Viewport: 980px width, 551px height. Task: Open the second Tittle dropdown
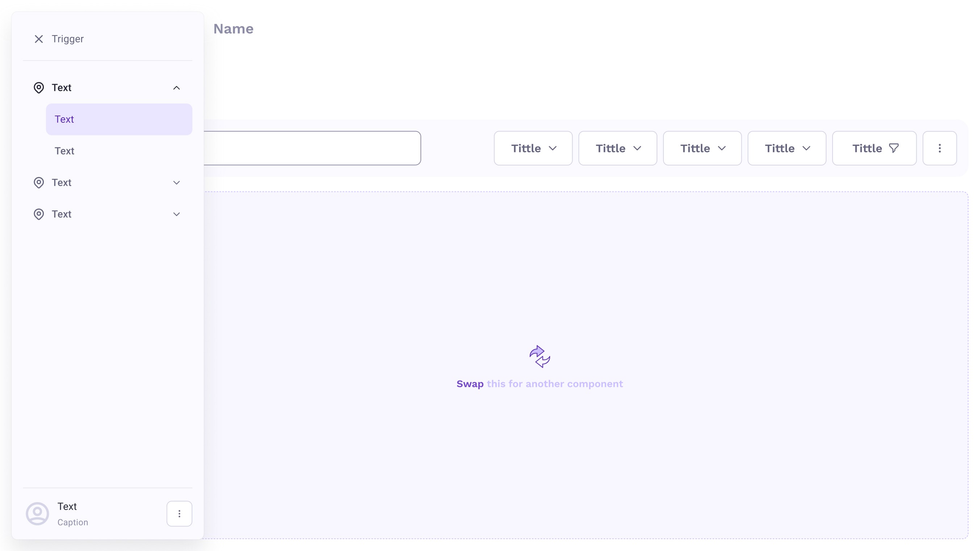click(617, 148)
